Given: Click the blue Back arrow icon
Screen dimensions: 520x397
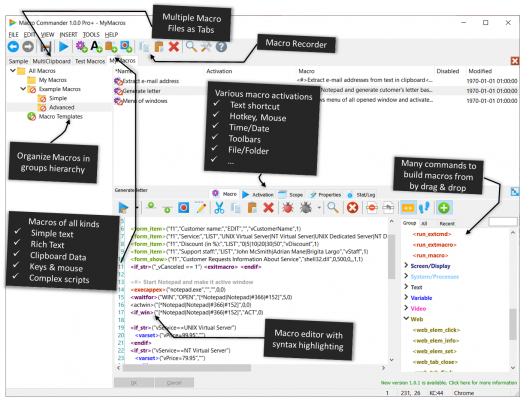Looking at the screenshot, I should coord(13,46).
